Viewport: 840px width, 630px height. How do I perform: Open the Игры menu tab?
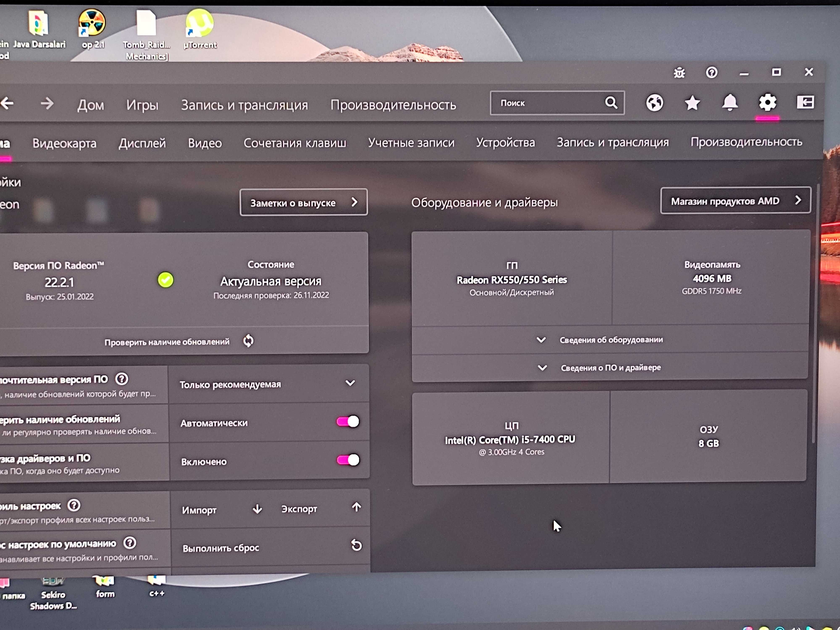click(142, 105)
